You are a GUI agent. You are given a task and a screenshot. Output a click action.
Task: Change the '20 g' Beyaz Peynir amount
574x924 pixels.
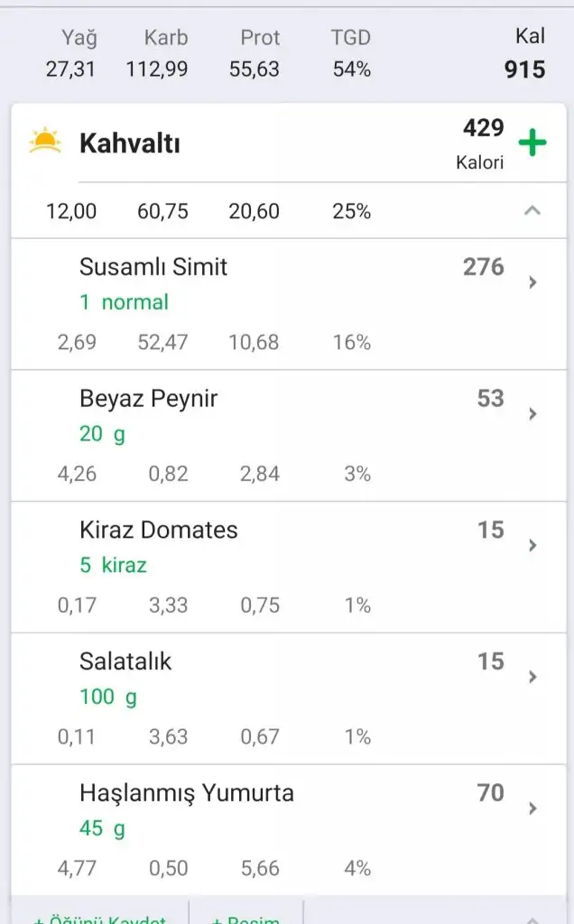[102, 434]
